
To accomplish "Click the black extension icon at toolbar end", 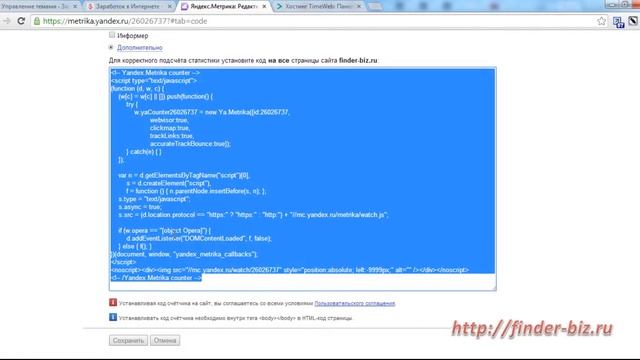I will point(633,21).
